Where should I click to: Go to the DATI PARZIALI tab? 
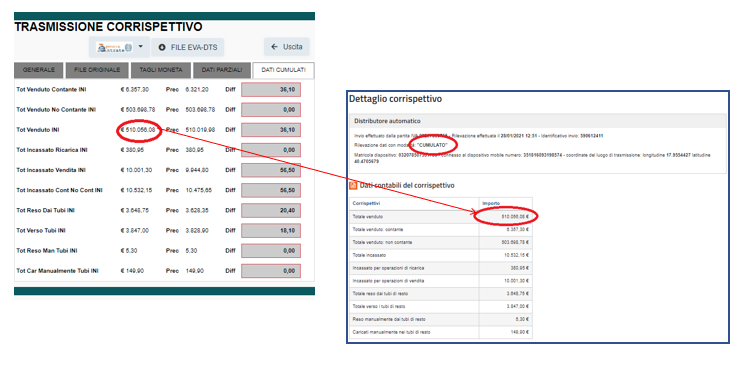click(x=222, y=70)
